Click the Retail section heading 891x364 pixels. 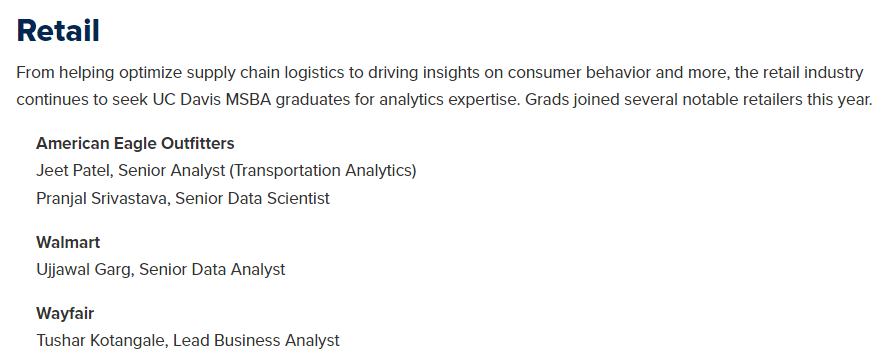[x=58, y=31]
